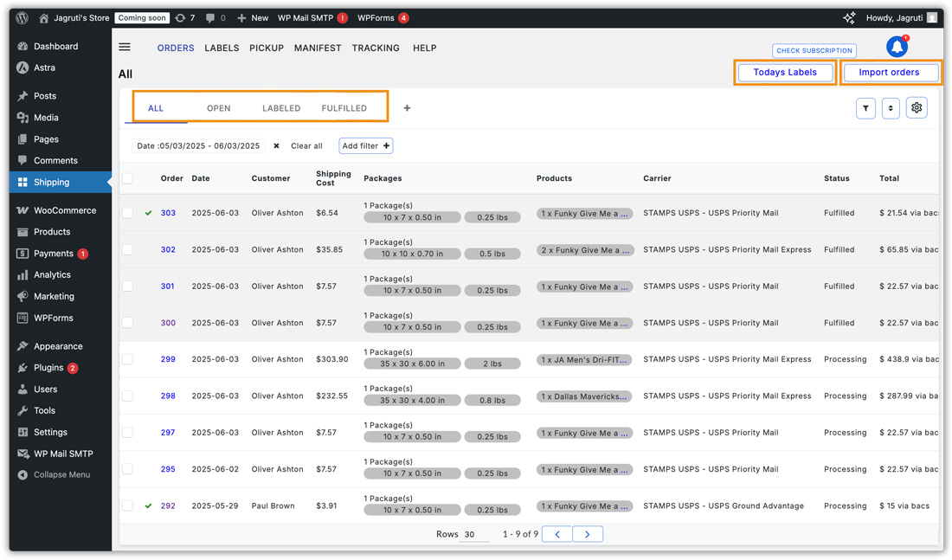The image size is (952, 560).
Task: Toggle the hamburger menu icon
Action: 125,47
